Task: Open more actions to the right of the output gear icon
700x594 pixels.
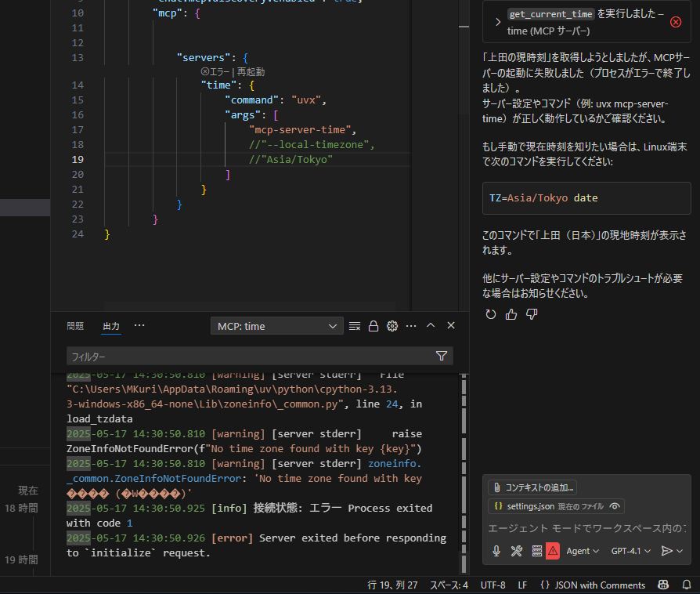Action: 411,326
